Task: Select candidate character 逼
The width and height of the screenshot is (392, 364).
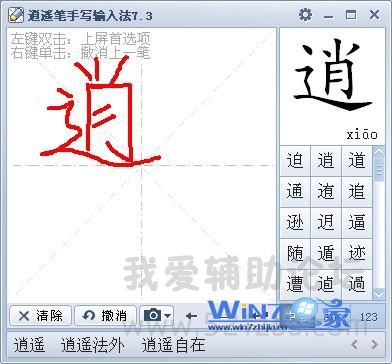Action: [x=357, y=223]
